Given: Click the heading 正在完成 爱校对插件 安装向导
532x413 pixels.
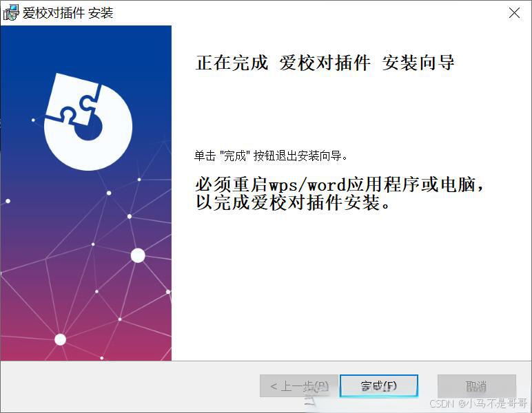Looking at the screenshot, I should pos(325,63).
